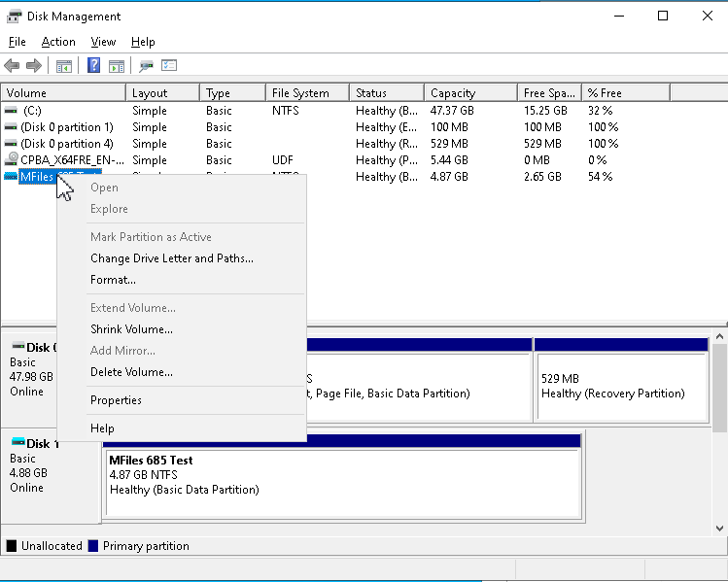The width and height of the screenshot is (728, 582).
Task: Sort by the Capacity column header
Action: tap(470, 93)
